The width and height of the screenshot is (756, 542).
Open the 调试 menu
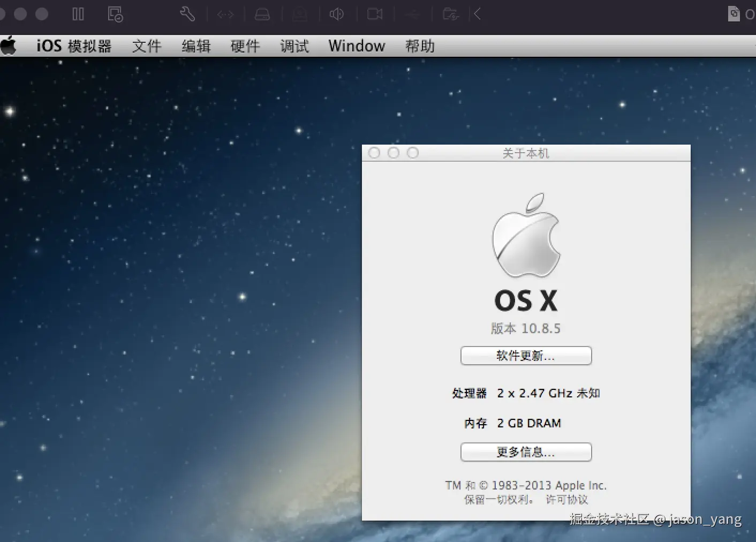coord(294,46)
